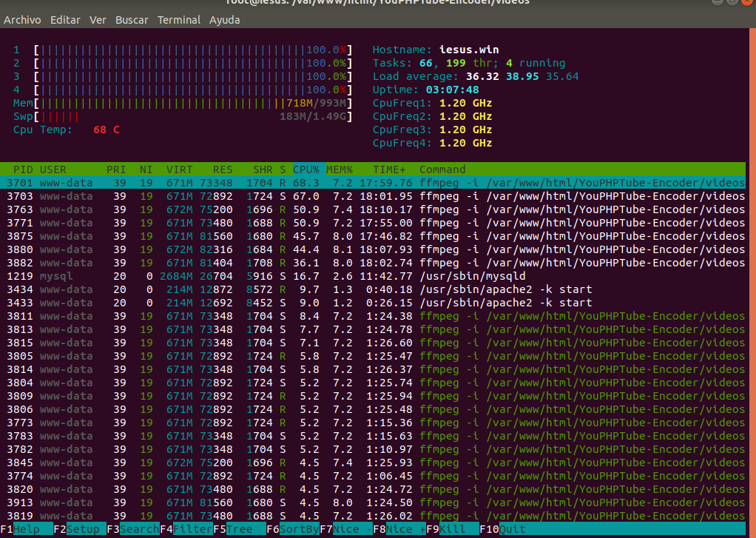
Task: Sort by MEM% column header
Action: pyautogui.click(x=340, y=169)
